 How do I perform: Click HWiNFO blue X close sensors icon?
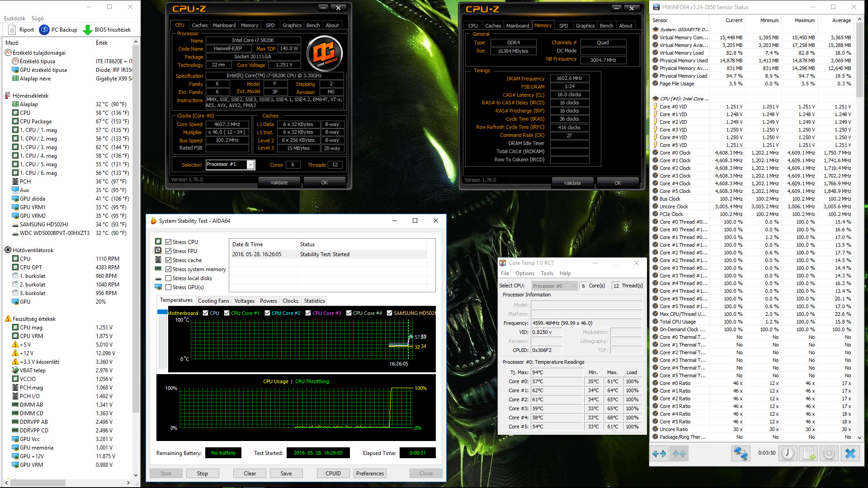coord(850,453)
